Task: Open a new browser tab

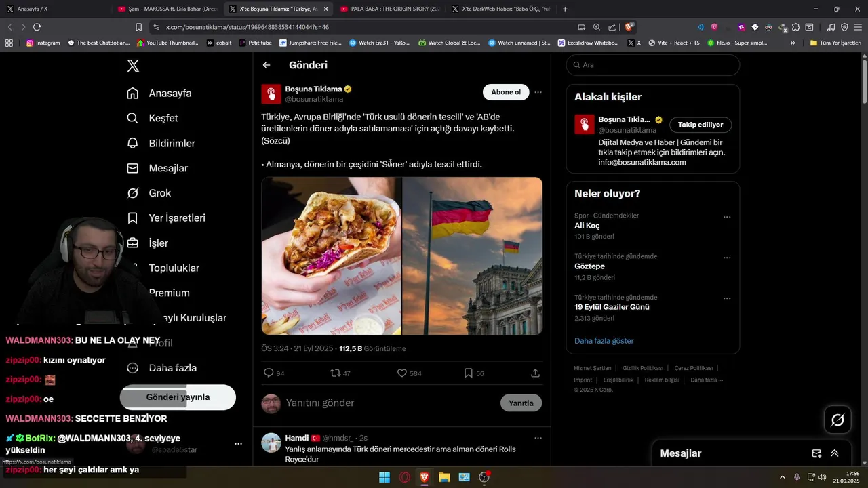Action: tap(565, 9)
